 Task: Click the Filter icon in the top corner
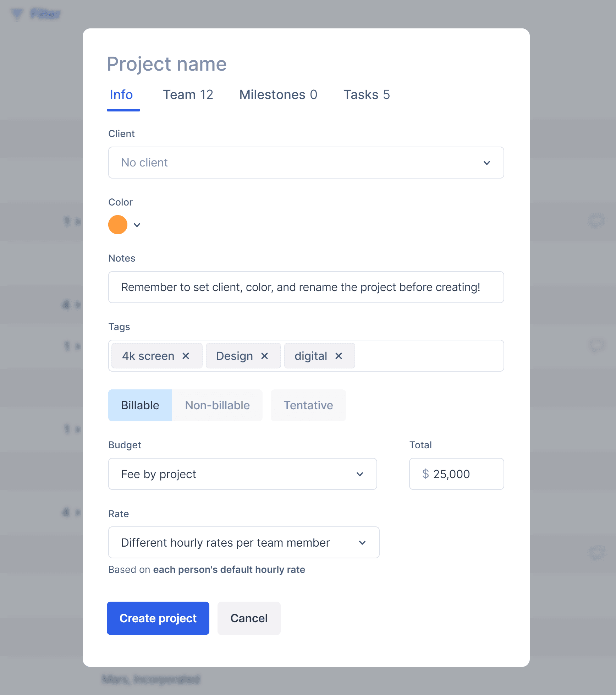click(x=17, y=13)
